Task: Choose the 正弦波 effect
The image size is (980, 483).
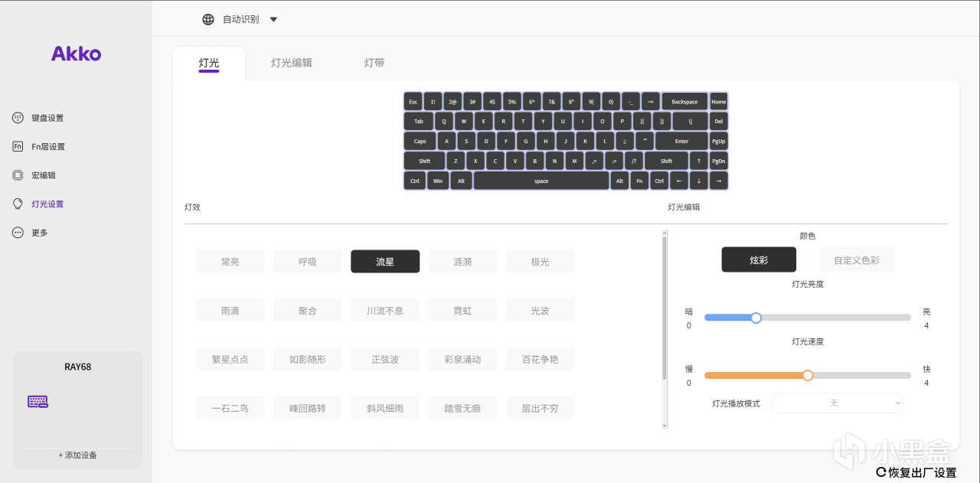Action: [x=385, y=359]
